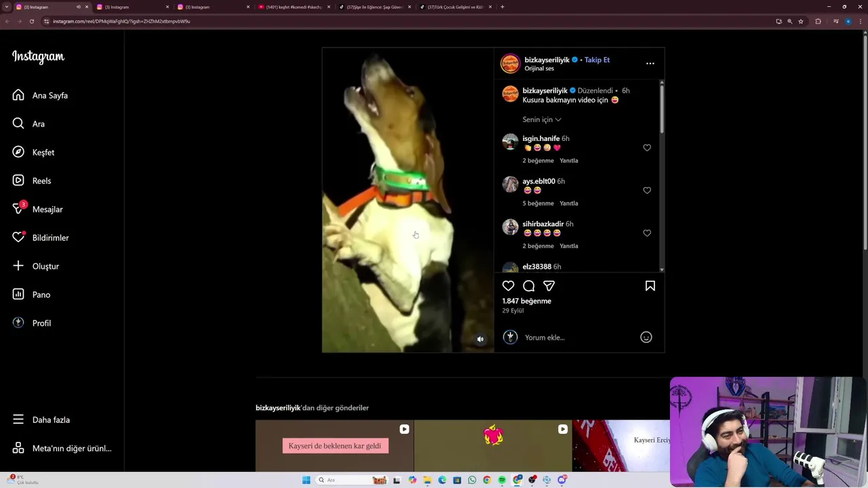Open the Keşfet explore page
Viewport: 868px width, 488px height.
34,152
